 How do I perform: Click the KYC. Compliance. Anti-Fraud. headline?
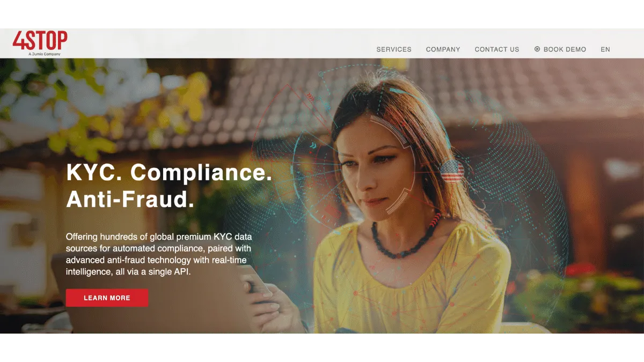[x=169, y=186]
